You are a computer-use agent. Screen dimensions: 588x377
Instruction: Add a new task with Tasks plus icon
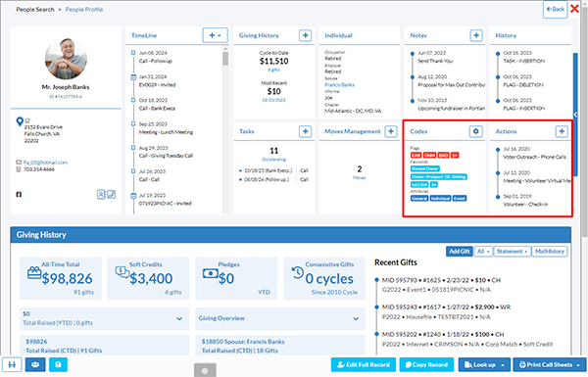pos(305,131)
